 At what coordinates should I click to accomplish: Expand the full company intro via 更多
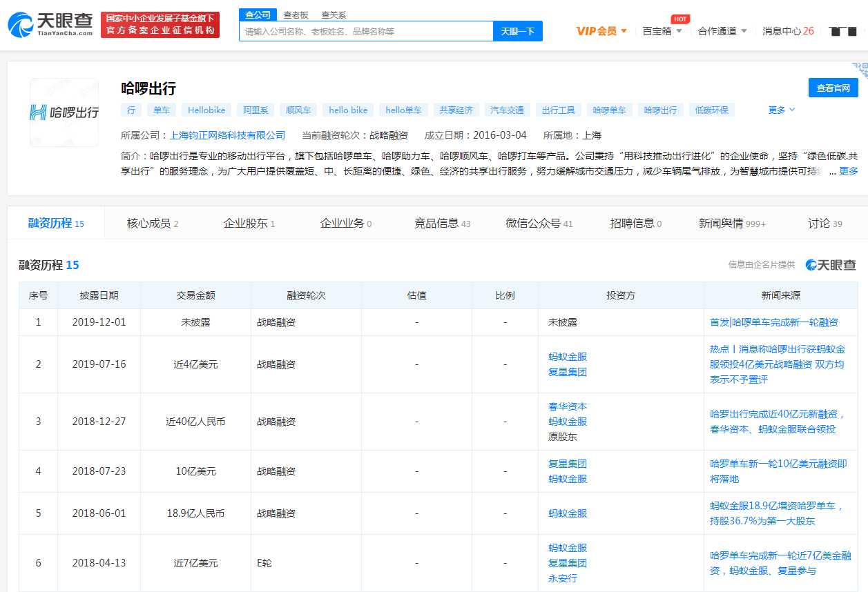(849, 171)
